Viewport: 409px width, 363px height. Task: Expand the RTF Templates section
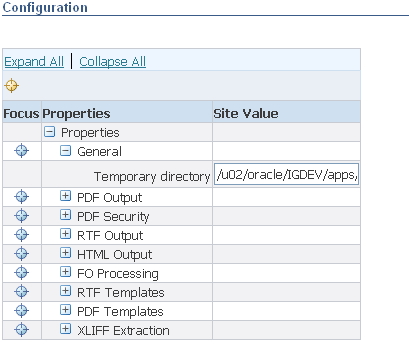click(x=66, y=291)
